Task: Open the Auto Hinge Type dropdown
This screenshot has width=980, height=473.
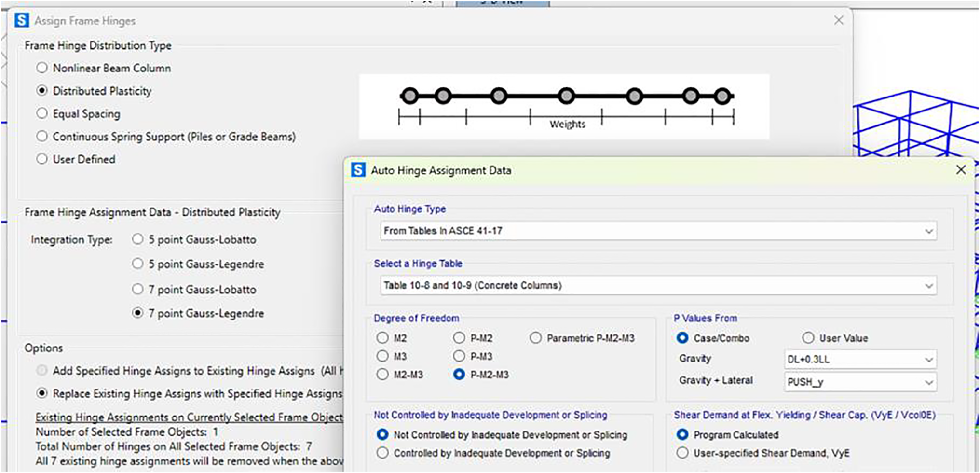Action: point(658,231)
